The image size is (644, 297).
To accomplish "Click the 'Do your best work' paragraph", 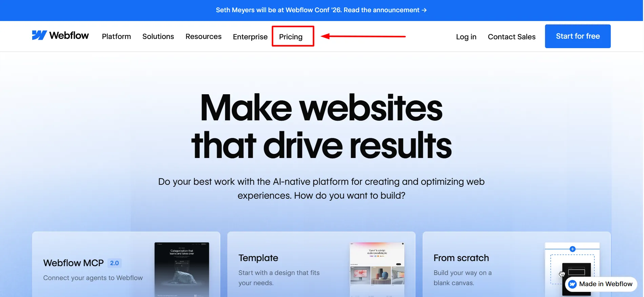I will (321, 189).
